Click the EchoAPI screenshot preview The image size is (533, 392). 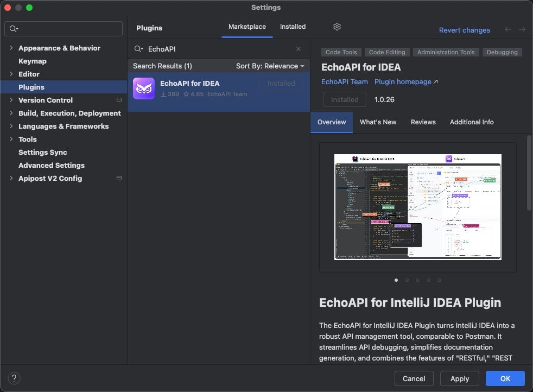coord(417,207)
